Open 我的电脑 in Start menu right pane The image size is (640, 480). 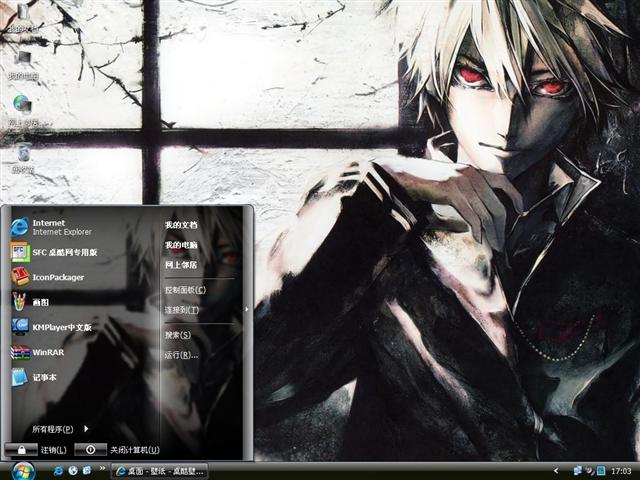(x=181, y=245)
